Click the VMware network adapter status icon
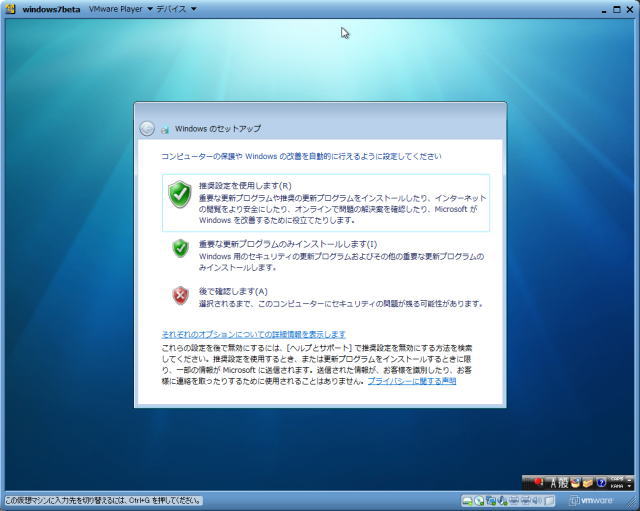The width and height of the screenshot is (640, 511). point(491,500)
